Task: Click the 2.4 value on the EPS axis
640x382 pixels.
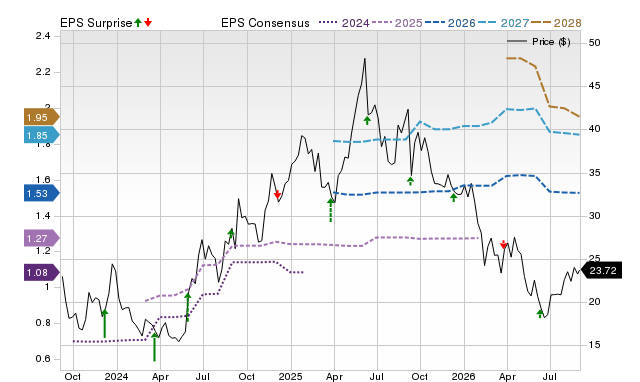Action: (x=43, y=36)
